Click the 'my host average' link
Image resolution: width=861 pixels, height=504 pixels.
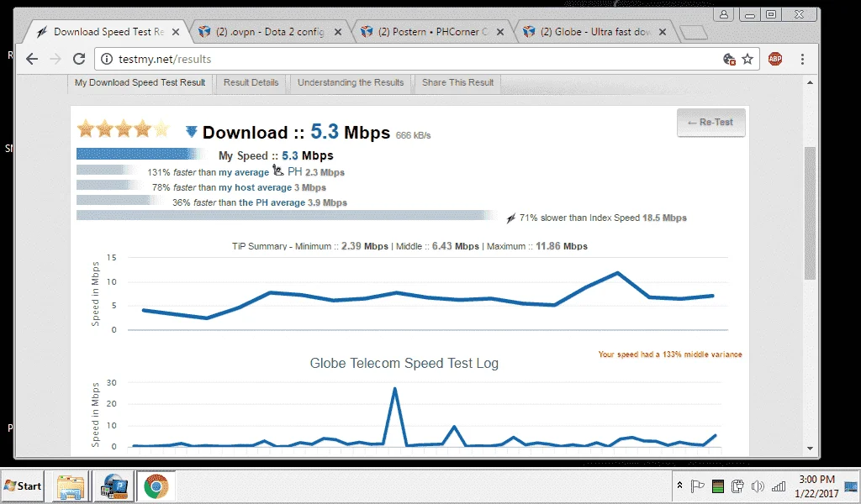tap(256, 187)
